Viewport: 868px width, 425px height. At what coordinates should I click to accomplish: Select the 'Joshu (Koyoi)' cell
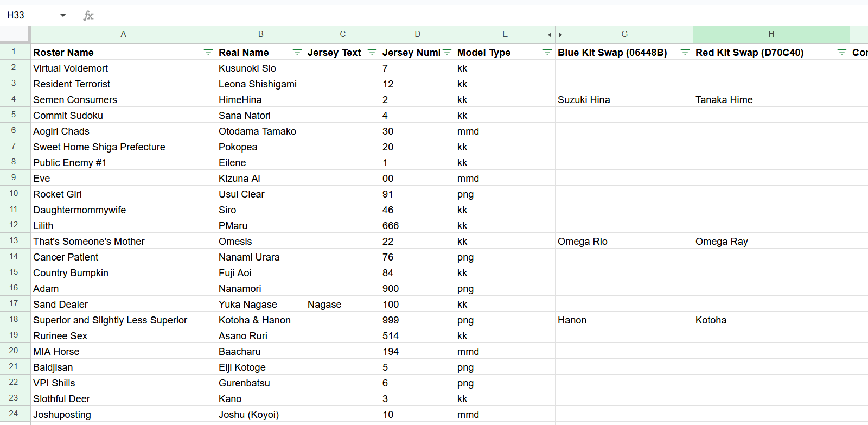pyautogui.click(x=261, y=414)
